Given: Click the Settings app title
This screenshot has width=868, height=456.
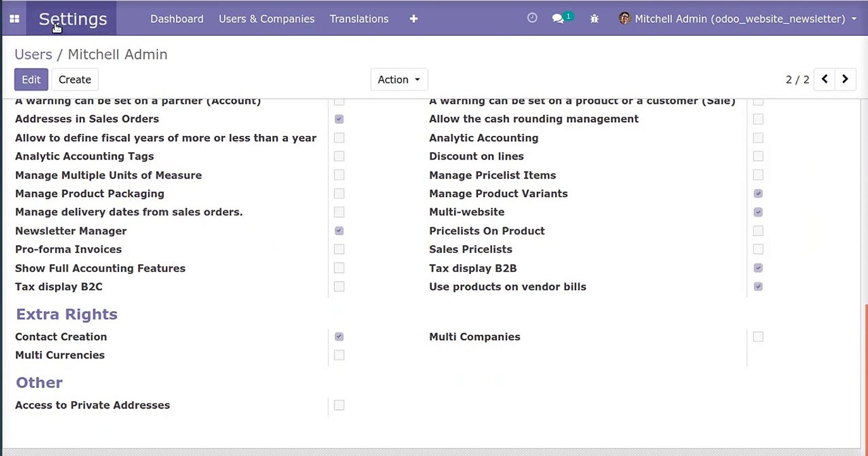Looking at the screenshot, I should coord(73,19).
